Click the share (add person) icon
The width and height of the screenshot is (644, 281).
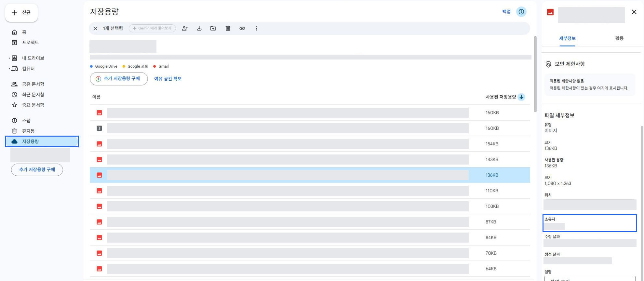[x=185, y=28]
